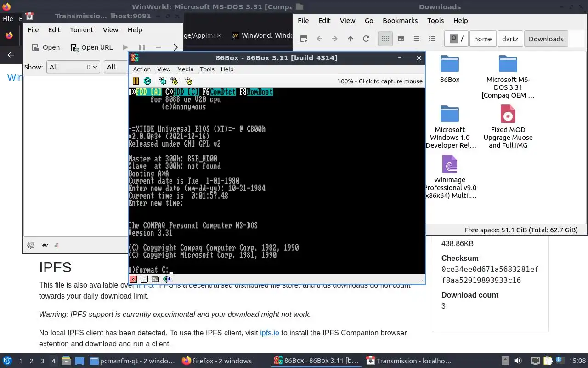This screenshot has height=368, width=588.
Task: Open Transmission options gear in status bar
Action: point(31,245)
